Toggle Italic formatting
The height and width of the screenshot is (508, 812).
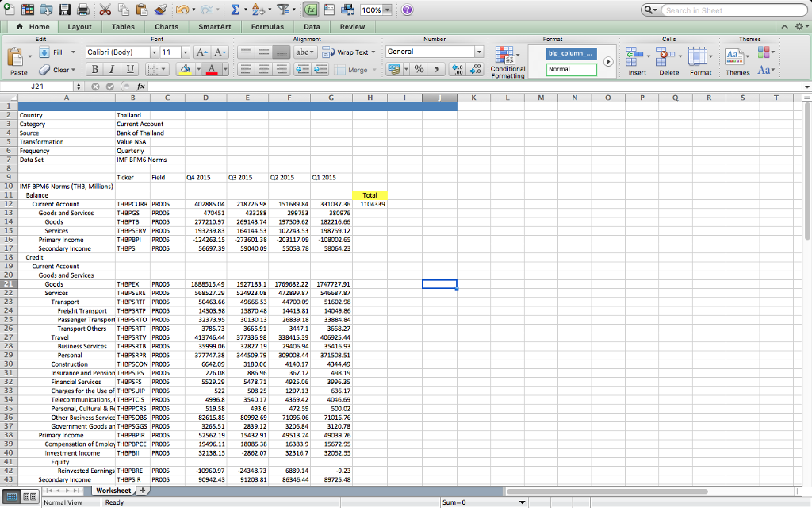click(112, 70)
